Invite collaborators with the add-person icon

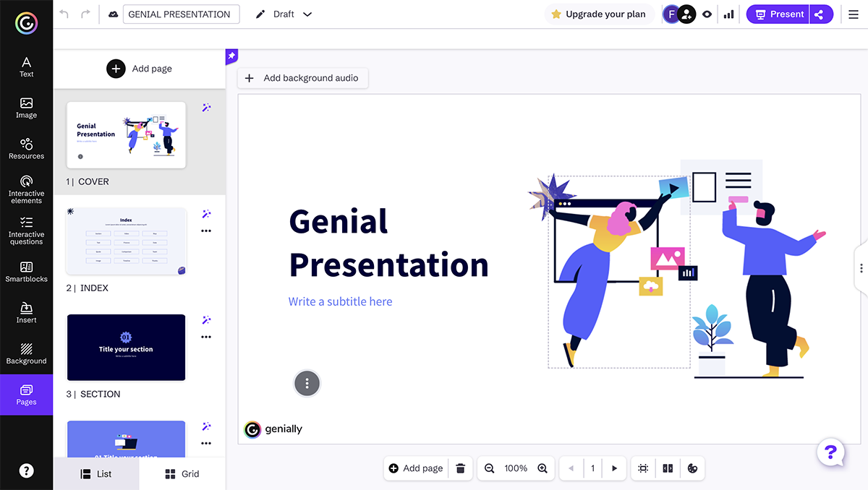point(687,14)
